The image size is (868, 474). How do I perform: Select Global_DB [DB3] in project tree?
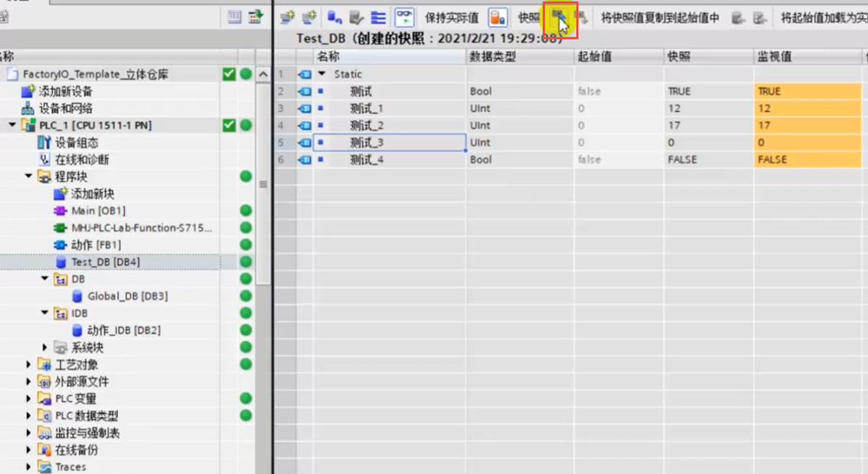pyautogui.click(x=127, y=296)
